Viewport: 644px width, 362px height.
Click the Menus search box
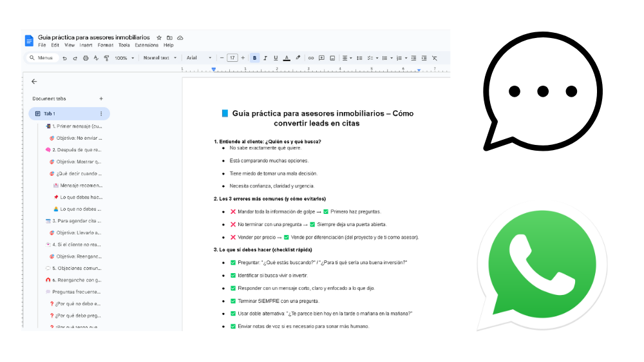(x=42, y=58)
